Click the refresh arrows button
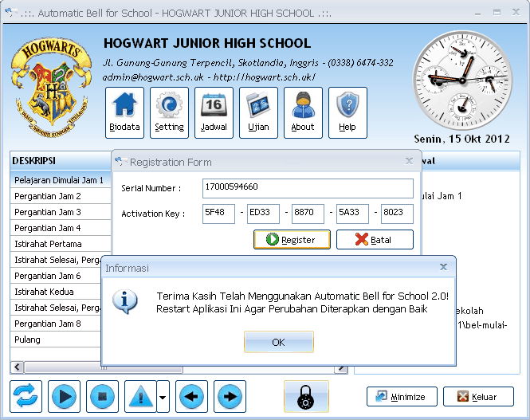Screen dimensions: 530x420 26,396
